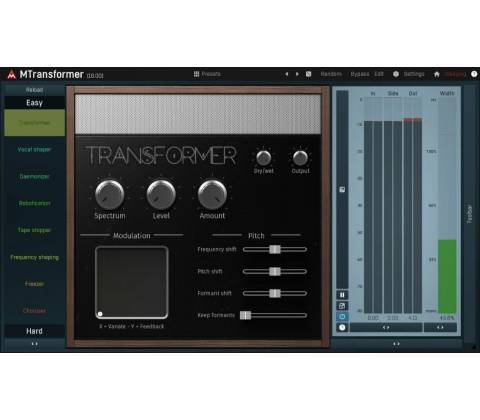Click the Side meter column label
480x420 pixels.
point(393,94)
